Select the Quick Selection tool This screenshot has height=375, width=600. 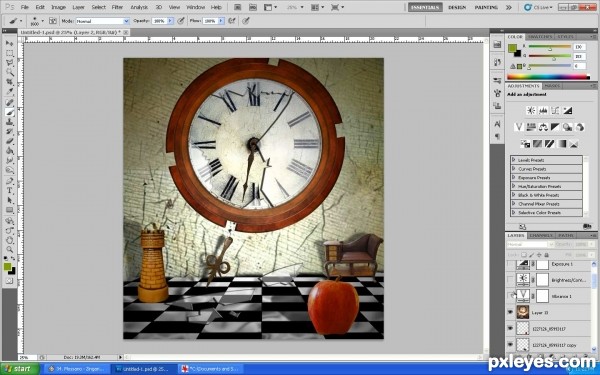[10, 72]
